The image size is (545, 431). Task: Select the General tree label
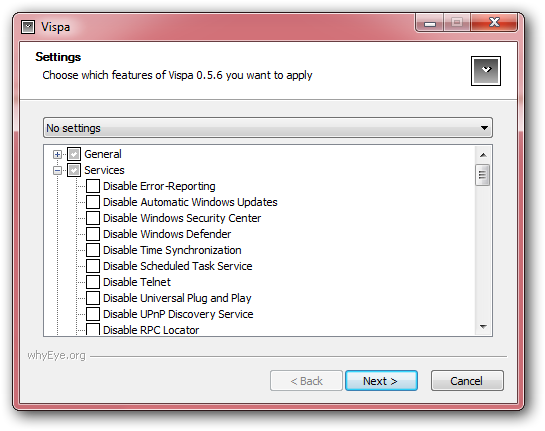103,154
